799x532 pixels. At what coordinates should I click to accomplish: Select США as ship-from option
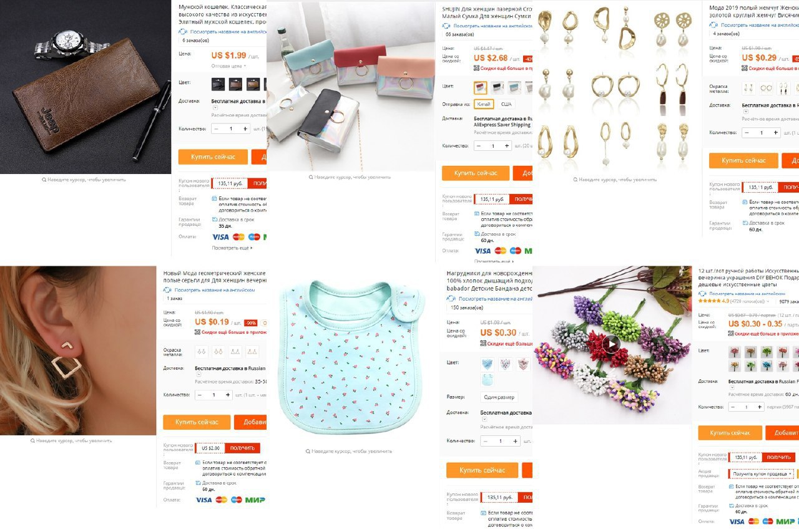coord(506,104)
